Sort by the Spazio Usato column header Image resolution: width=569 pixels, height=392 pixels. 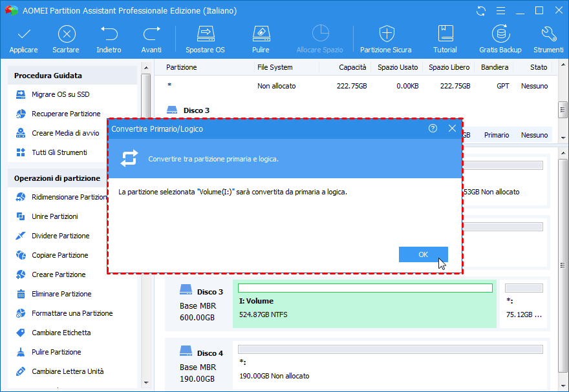(x=398, y=67)
